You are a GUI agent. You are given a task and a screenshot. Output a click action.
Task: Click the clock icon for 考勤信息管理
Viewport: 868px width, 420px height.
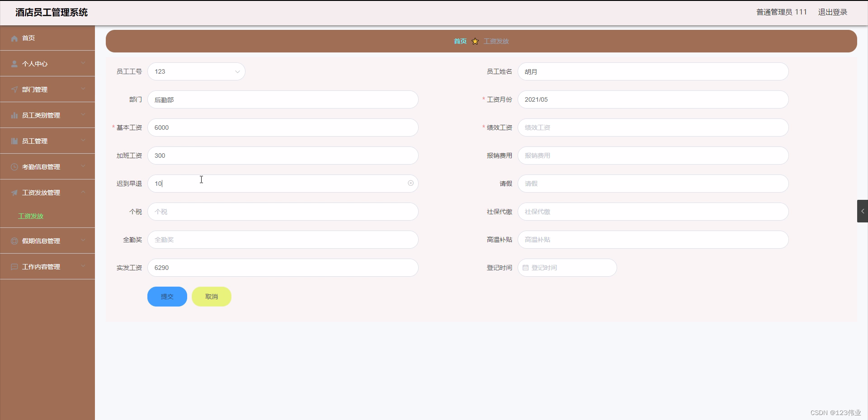point(14,166)
